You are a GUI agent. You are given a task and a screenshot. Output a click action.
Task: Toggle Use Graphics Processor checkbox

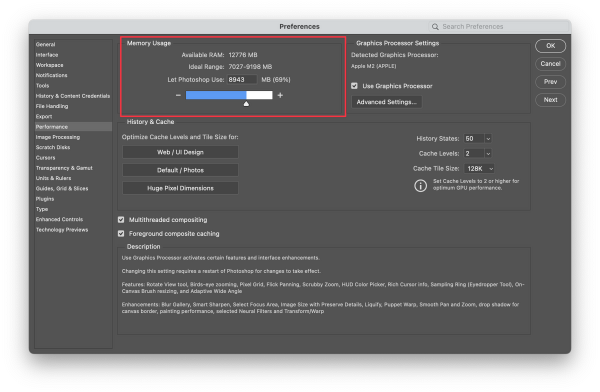click(354, 86)
